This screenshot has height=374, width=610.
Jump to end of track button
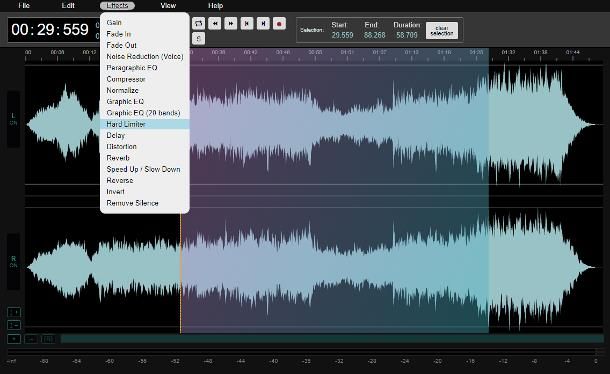263,24
